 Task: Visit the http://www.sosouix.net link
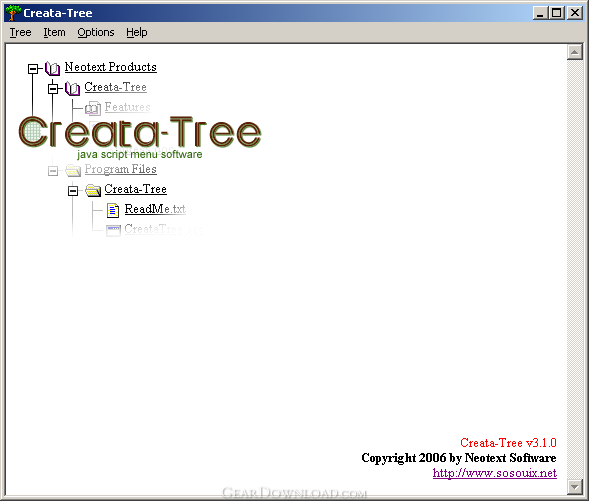[x=495, y=473]
